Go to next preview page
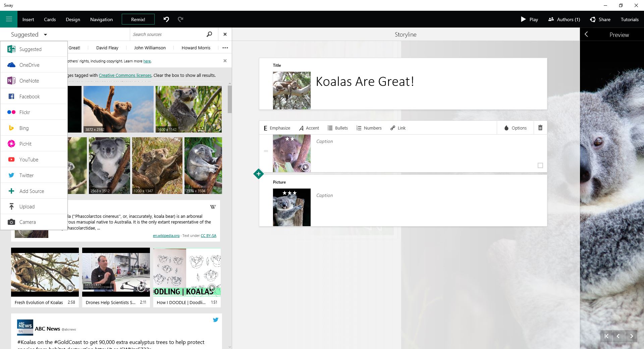This screenshot has height=349, width=644. point(632,336)
